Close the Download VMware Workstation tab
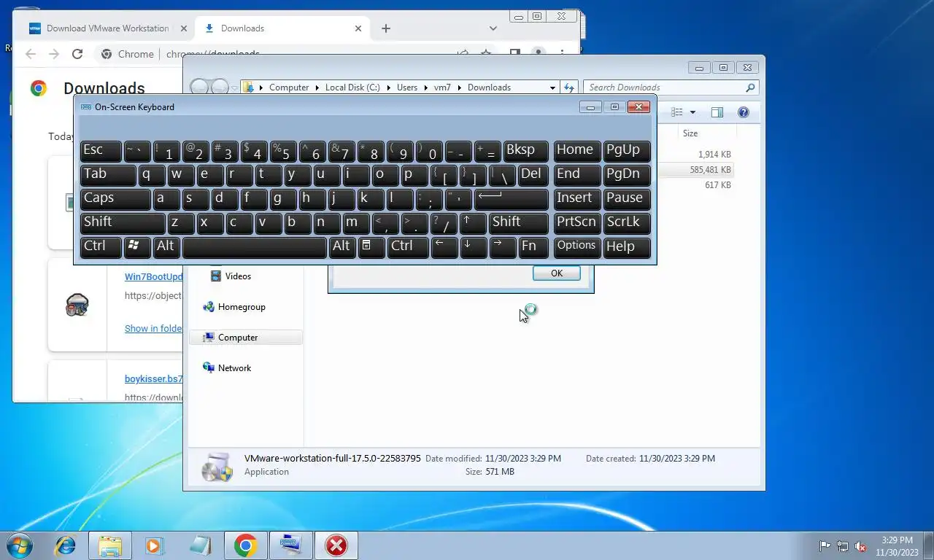The height and width of the screenshot is (560, 934). click(x=184, y=28)
